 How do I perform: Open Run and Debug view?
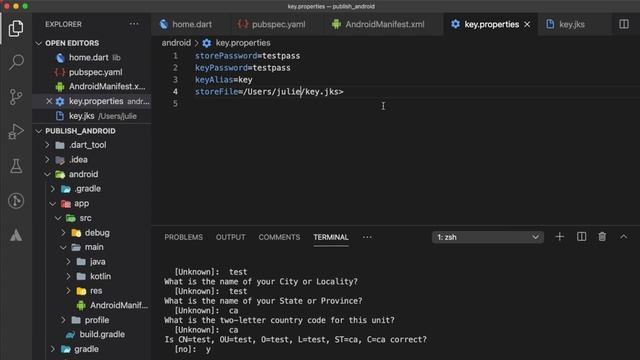click(x=16, y=131)
